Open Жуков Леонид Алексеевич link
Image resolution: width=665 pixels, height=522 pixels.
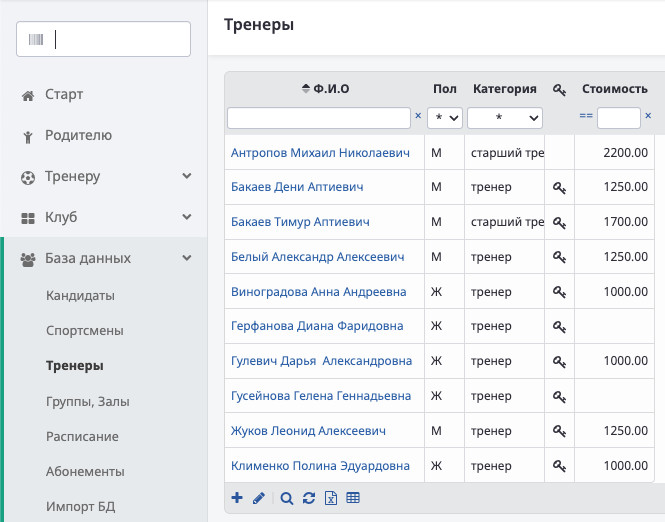pyautogui.click(x=308, y=431)
